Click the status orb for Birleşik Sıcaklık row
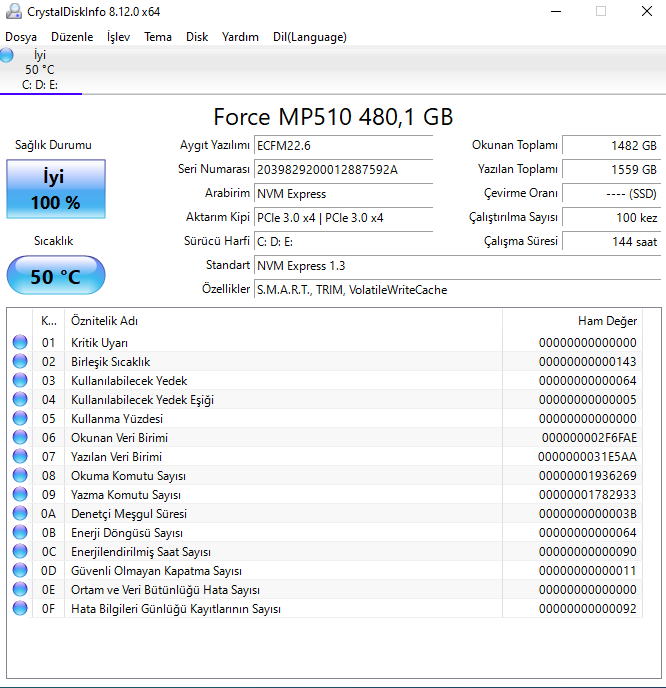666x688 pixels. [x=20, y=361]
